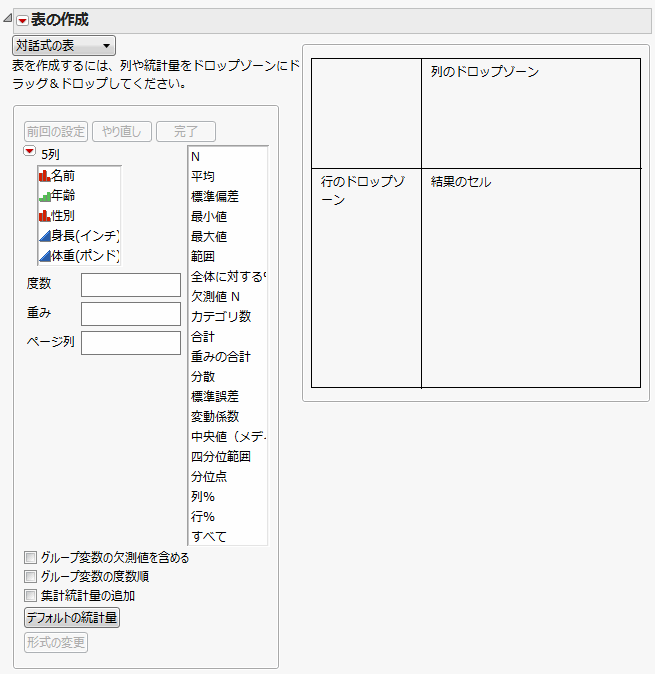Select the 平均 statistic

click(228, 177)
